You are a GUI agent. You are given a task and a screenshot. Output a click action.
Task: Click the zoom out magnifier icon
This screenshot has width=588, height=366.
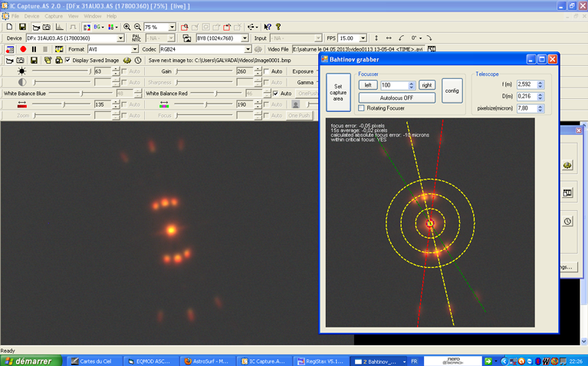point(138,27)
